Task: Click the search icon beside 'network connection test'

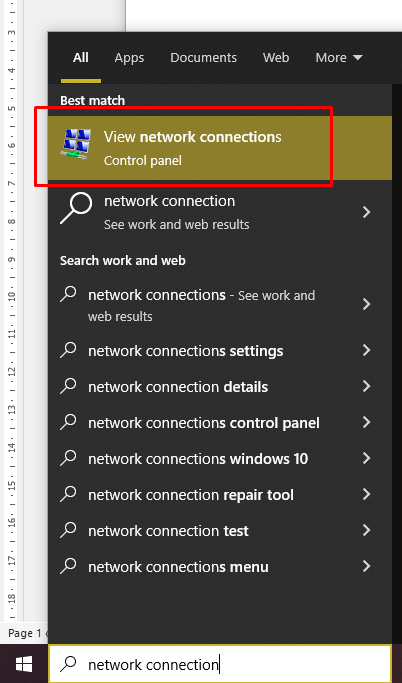Action: click(68, 530)
